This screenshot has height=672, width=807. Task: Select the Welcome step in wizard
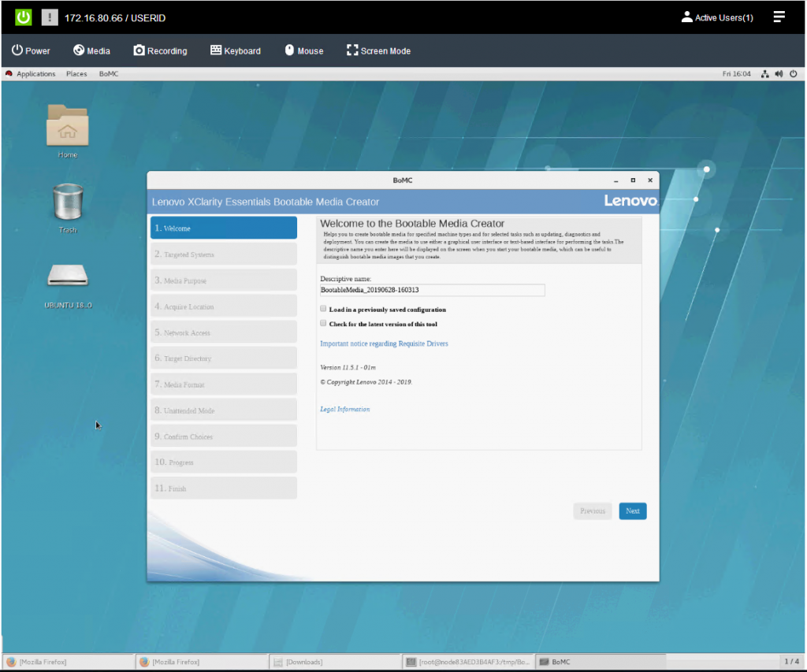tap(223, 228)
